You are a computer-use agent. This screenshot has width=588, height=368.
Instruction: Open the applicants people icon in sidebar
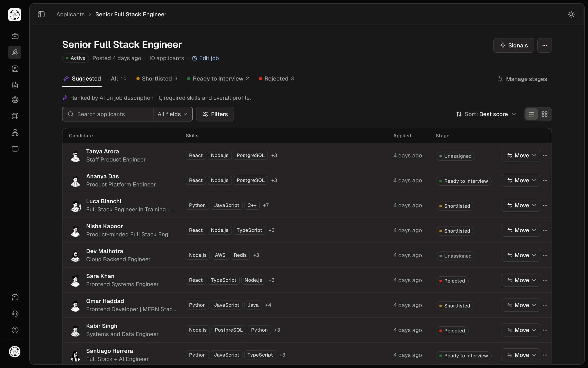pyautogui.click(x=15, y=52)
